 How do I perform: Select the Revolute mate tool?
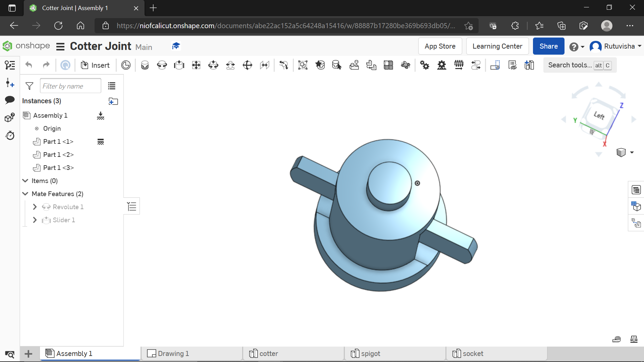click(x=162, y=65)
